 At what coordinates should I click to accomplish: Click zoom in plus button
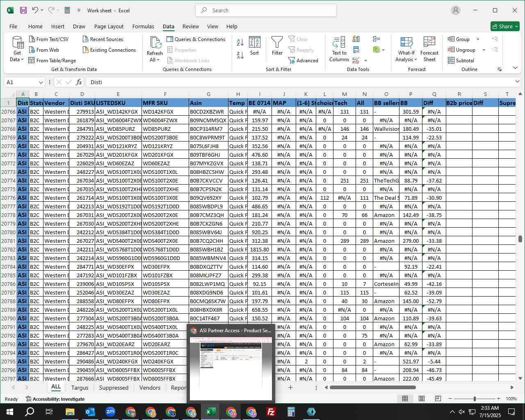(498, 399)
